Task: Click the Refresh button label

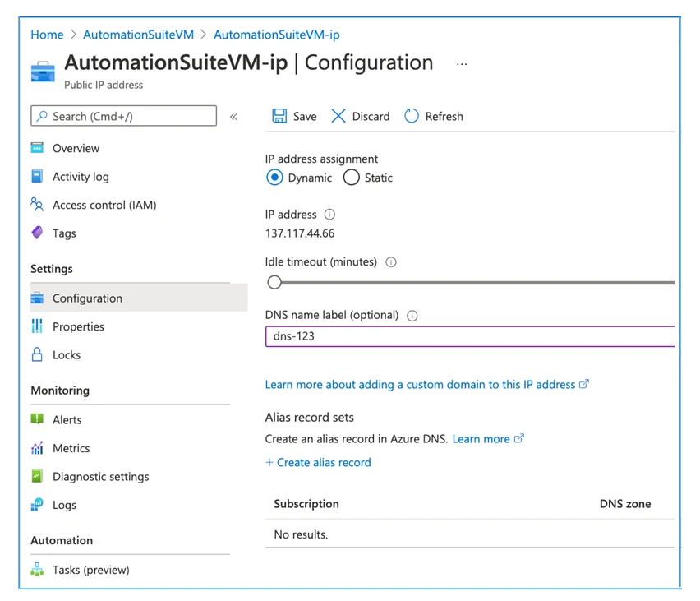Action: (444, 116)
